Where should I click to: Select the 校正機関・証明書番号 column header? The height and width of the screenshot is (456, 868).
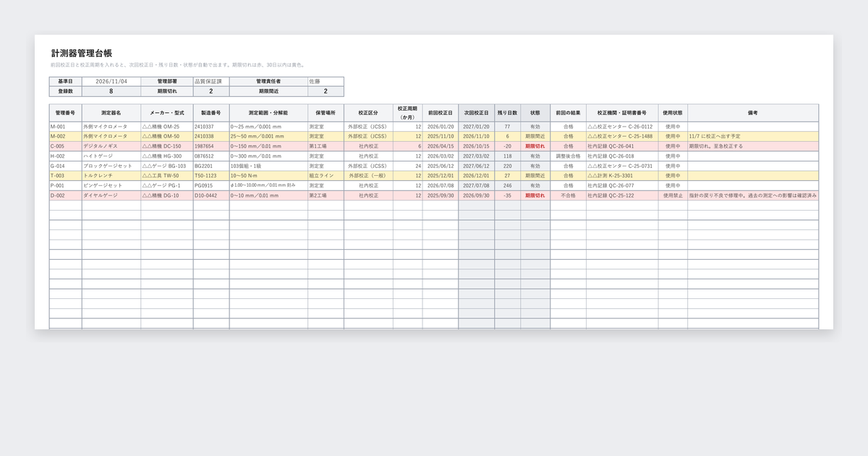pos(622,113)
